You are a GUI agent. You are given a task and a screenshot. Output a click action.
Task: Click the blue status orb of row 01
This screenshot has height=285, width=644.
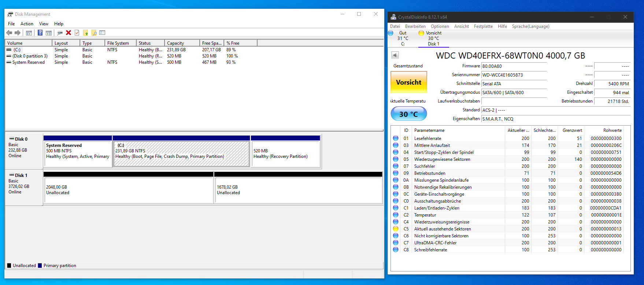(396, 138)
